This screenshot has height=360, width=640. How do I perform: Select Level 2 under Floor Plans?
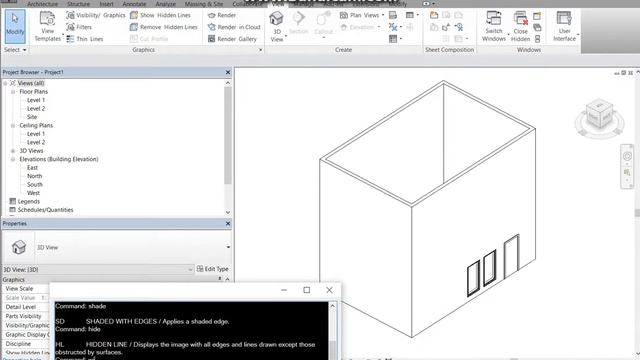pos(36,109)
